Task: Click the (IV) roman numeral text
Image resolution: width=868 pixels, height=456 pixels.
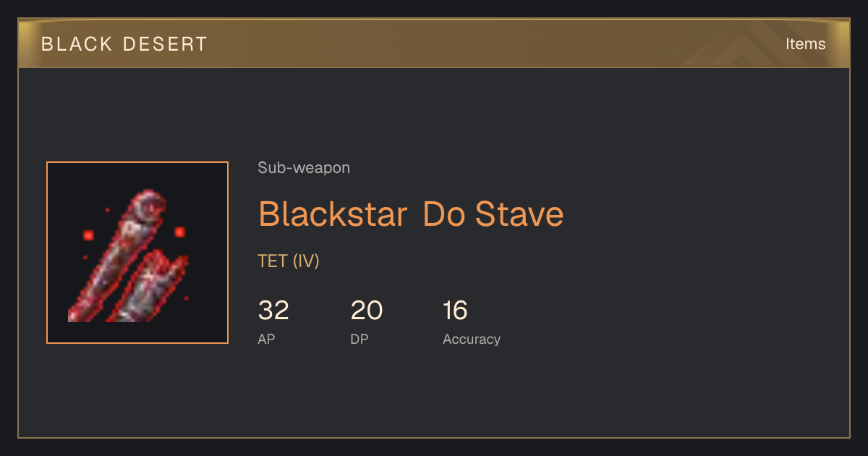Action: [306, 261]
